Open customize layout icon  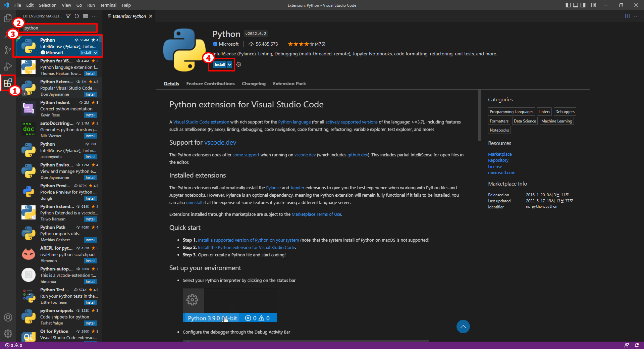tap(594, 5)
